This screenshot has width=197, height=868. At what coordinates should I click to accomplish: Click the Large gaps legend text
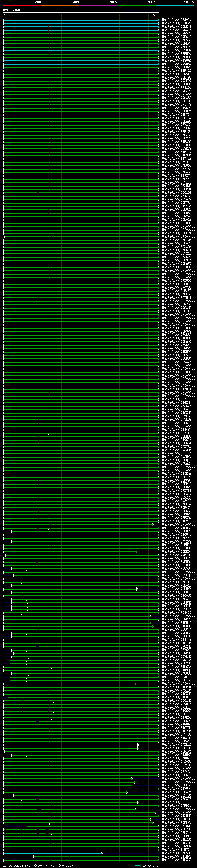[38, 865]
